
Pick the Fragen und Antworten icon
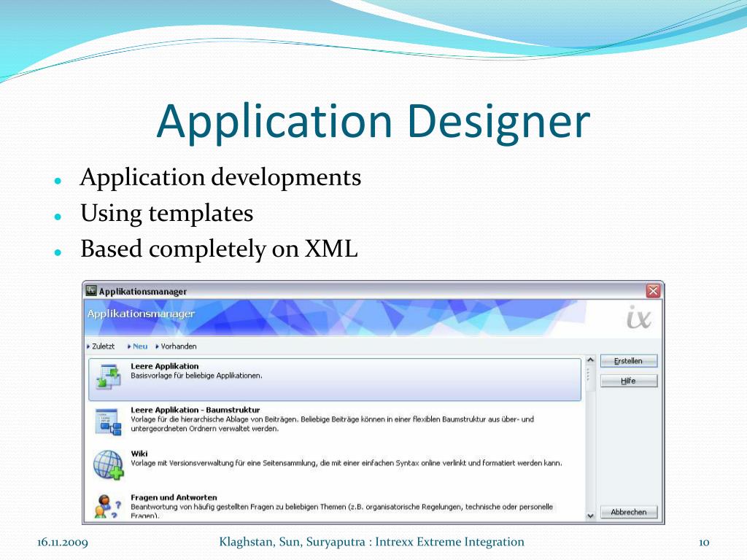[108, 506]
